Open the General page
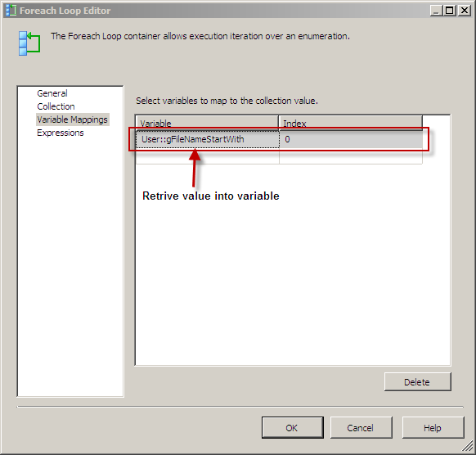 52,93
